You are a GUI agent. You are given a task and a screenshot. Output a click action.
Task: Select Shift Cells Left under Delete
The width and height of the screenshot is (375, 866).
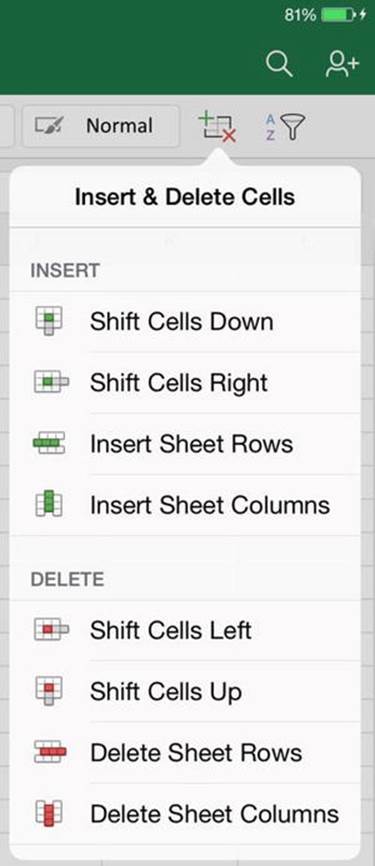coord(185,630)
